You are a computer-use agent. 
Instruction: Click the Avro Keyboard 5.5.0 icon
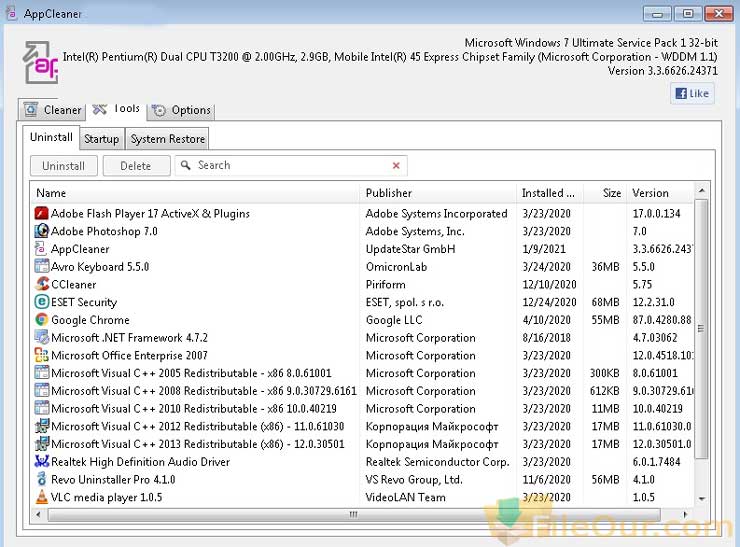coord(42,266)
